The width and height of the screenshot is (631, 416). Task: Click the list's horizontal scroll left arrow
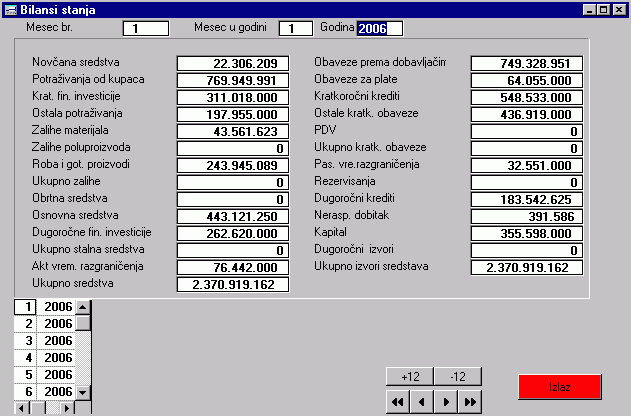pos(21,408)
